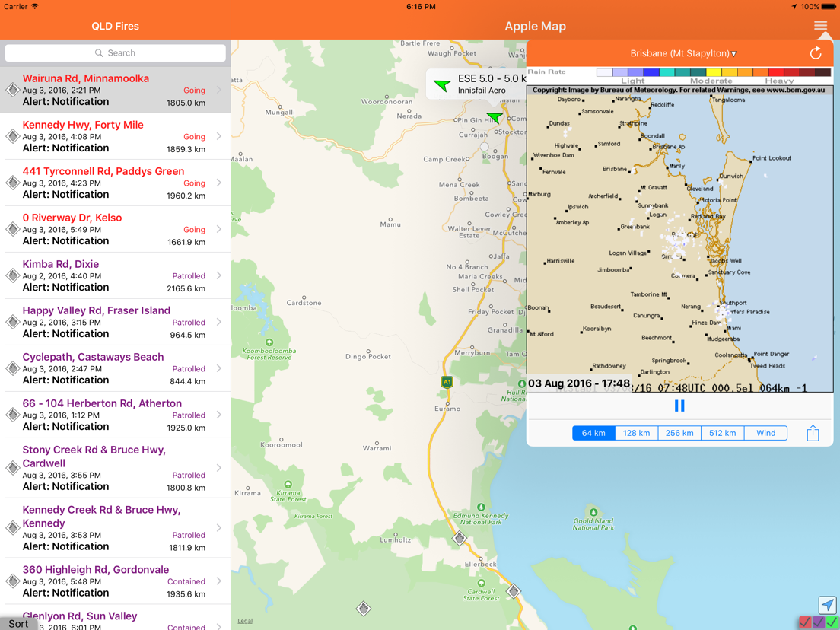Click fire icon beside Kennedy Hwy, Forty Mile
This screenshot has width=840, height=630.
click(13, 136)
